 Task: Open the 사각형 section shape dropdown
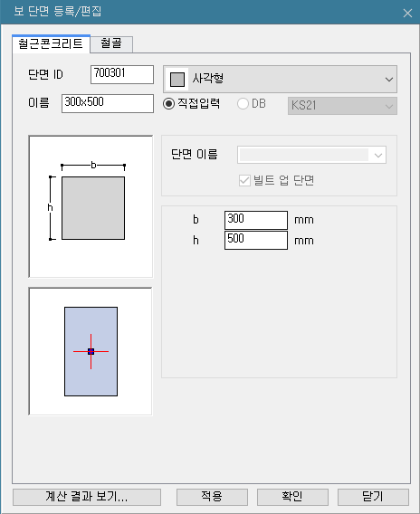click(x=280, y=79)
